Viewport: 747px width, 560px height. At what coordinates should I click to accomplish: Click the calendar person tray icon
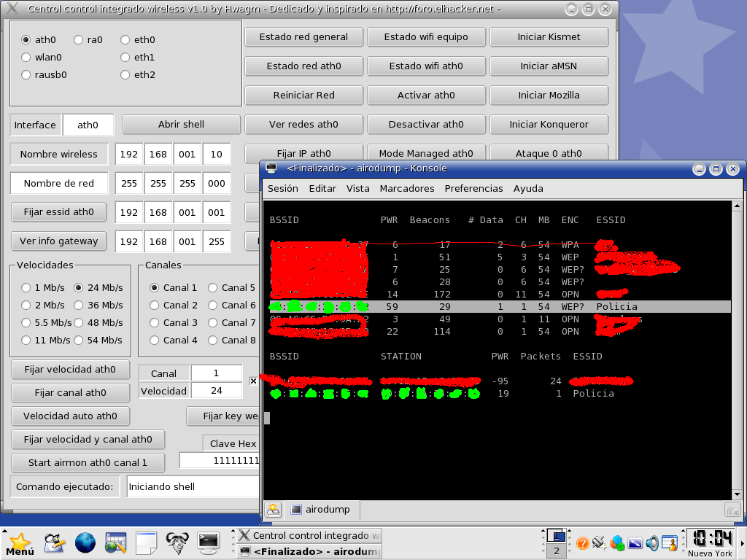click(670, 542)
